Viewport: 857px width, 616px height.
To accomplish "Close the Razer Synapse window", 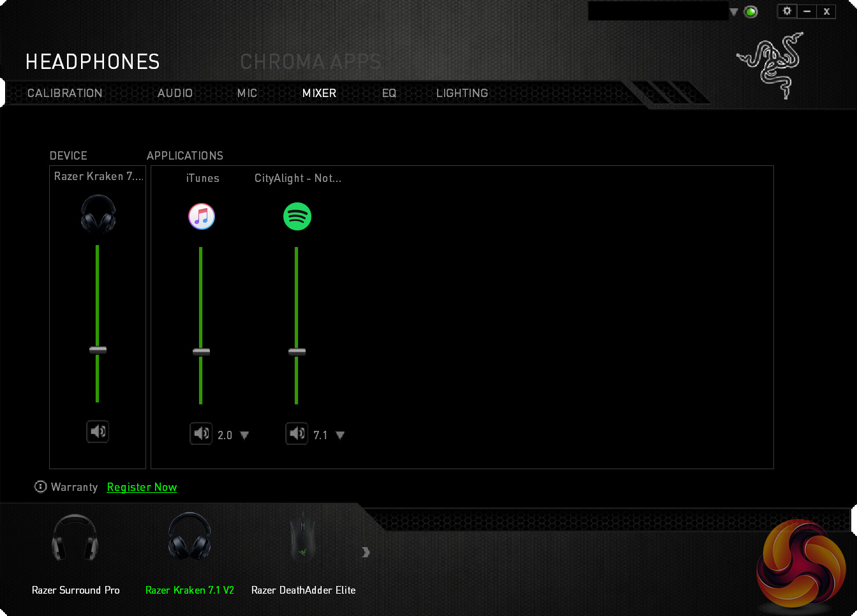I will click(826, 11).
